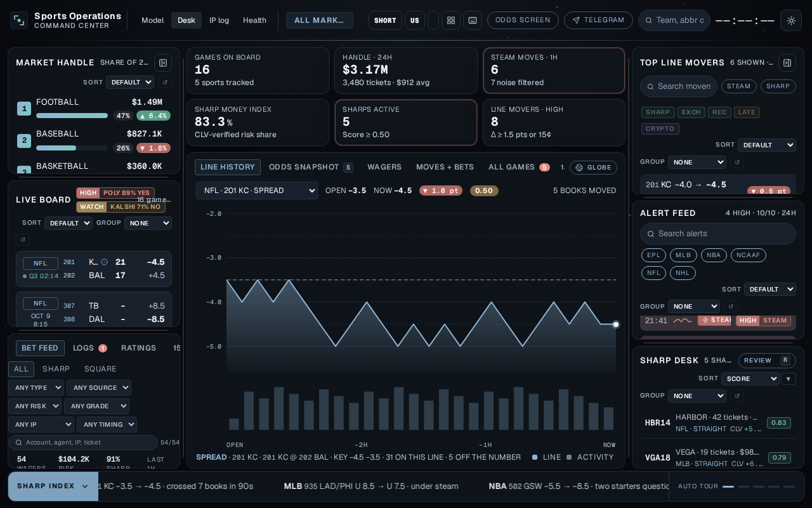
Task: Collapse the Top Line Movers panel icon
Action: click(x=787, y=62)
